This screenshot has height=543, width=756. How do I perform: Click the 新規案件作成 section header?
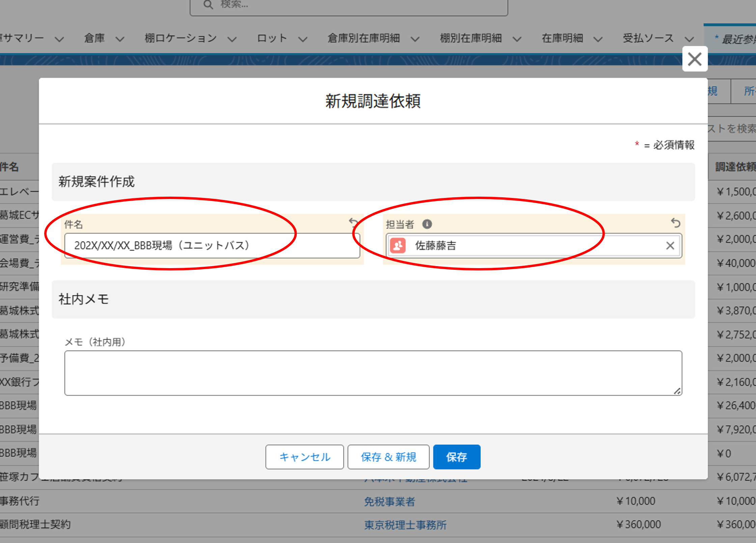click(373, 182)
